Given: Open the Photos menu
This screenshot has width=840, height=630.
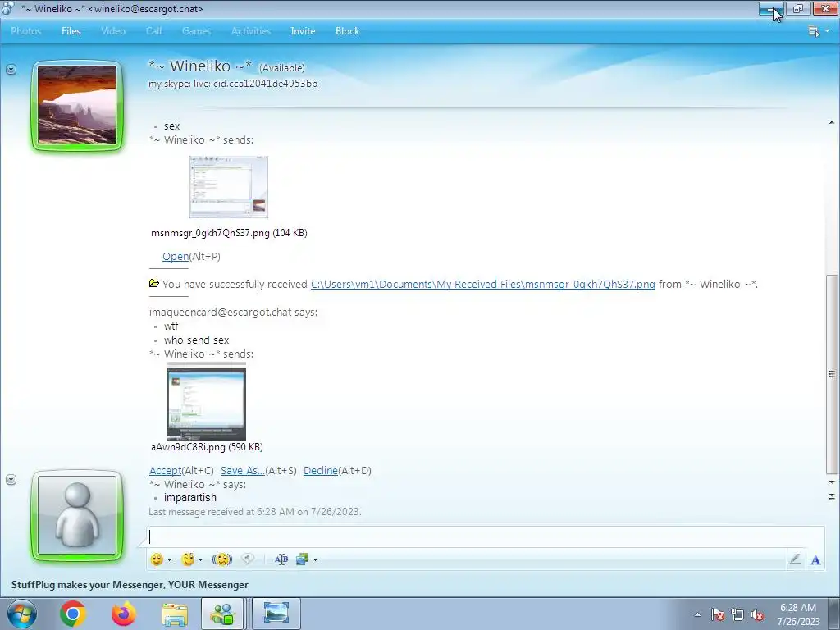Looking at the screenshot, I should click(x=25, y=31).
